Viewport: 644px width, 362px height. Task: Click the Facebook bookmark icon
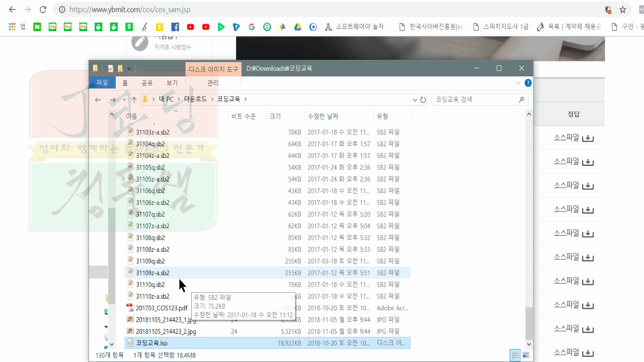(175, 27)
